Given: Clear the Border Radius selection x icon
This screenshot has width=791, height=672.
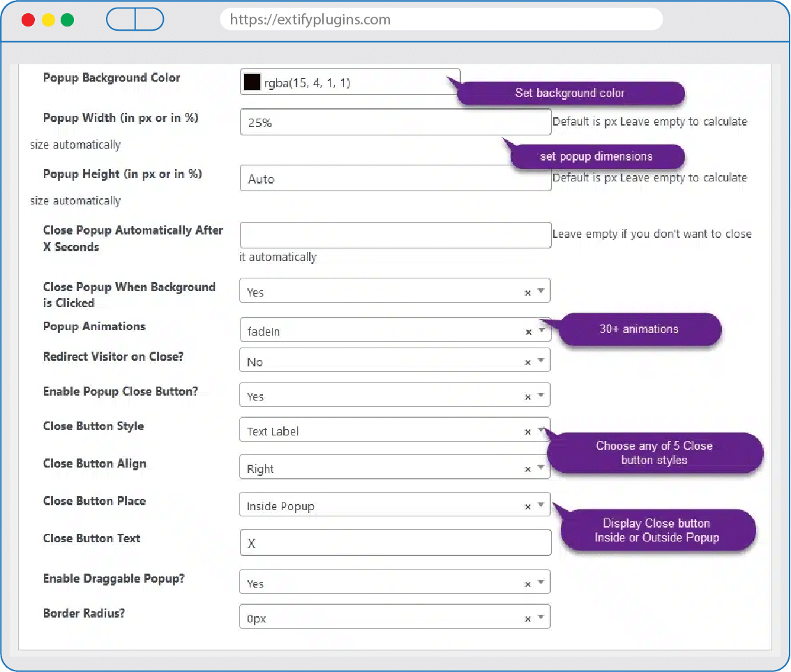Looking at the screenshot, I should click(528, 619).
